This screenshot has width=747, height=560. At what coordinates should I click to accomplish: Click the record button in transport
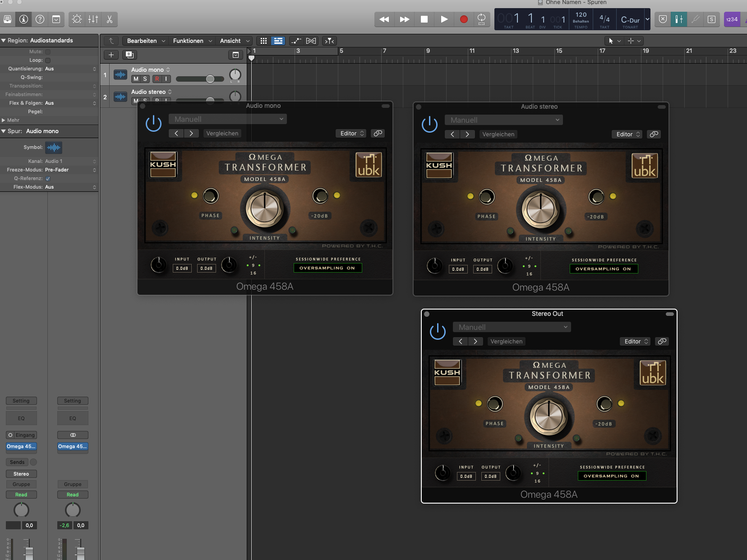(x=463, y=19)
